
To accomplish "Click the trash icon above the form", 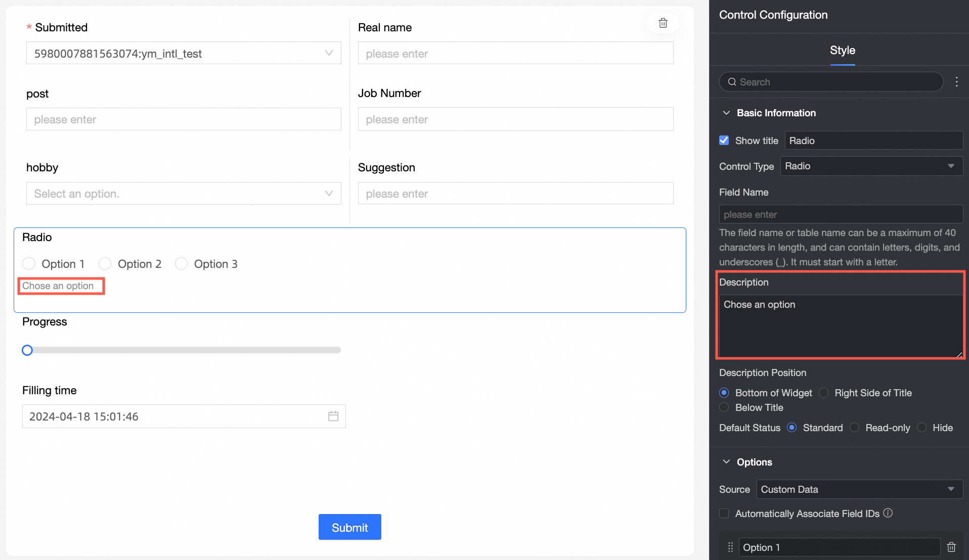I will click(x=663, y=23).
